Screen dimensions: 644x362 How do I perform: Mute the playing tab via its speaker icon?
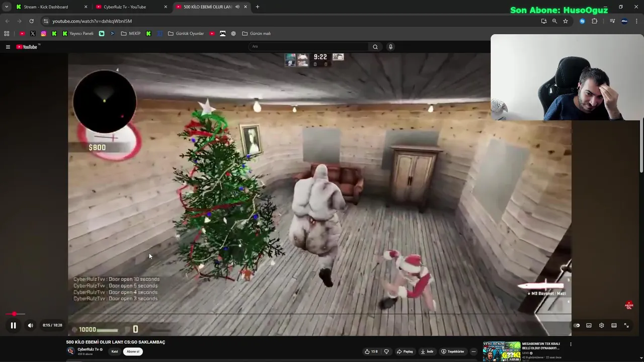(237, 7)
